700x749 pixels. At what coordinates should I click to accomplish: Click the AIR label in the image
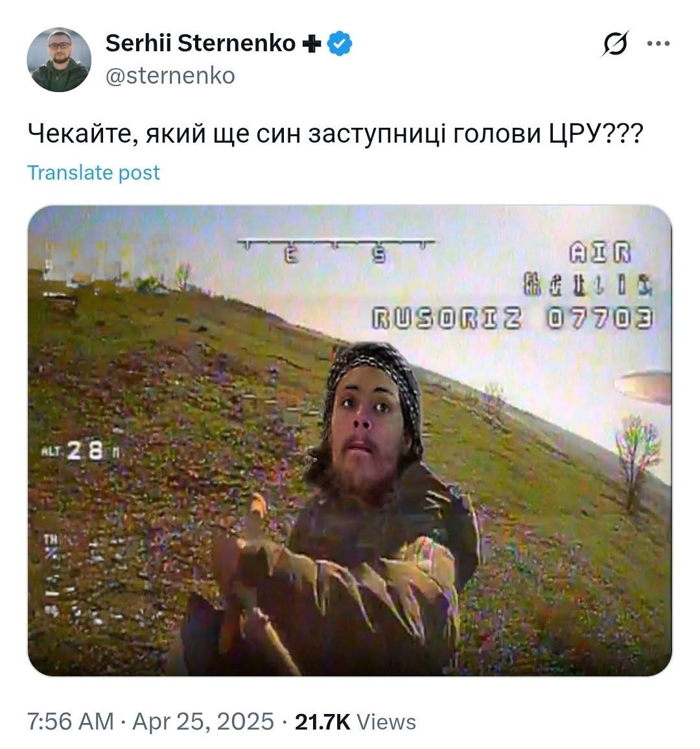600,253
